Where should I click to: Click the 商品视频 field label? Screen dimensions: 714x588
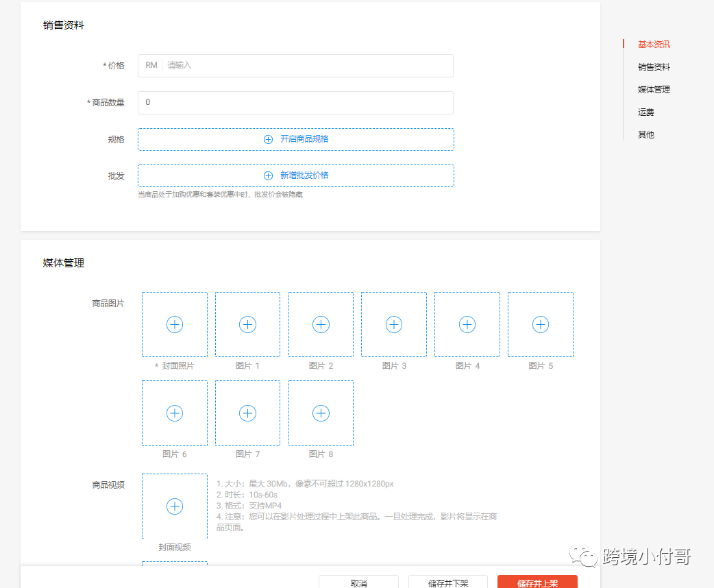tap(108, 485)
